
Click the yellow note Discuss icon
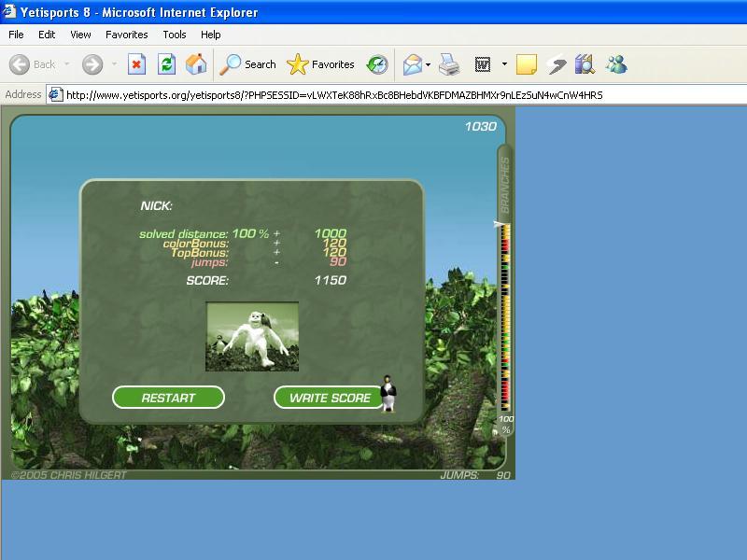pos(527,64)
